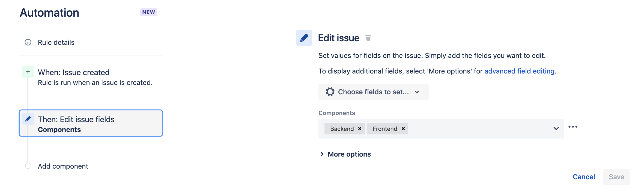Open the Choose fields to set dropdown
The height and width of the screenshot is (194, 644).
click(373, 92)
